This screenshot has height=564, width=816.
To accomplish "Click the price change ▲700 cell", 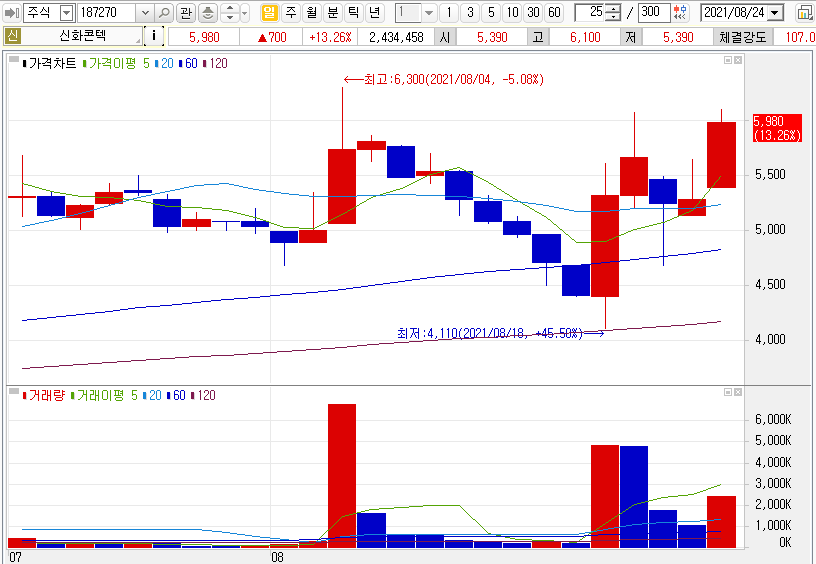I will [272, 37].
